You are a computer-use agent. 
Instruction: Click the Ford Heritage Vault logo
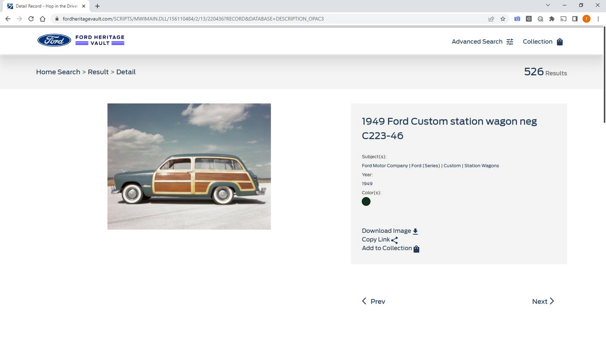[x=80, y=40]
